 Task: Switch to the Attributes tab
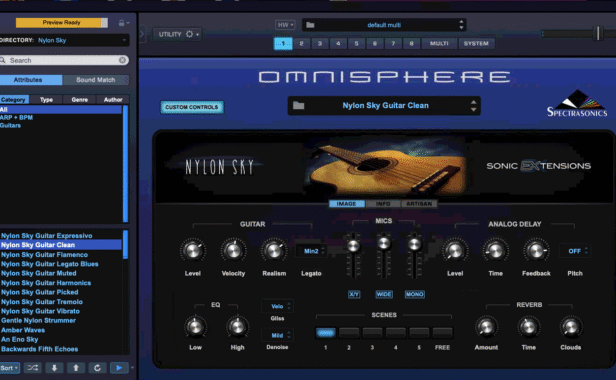coord(31,80)
